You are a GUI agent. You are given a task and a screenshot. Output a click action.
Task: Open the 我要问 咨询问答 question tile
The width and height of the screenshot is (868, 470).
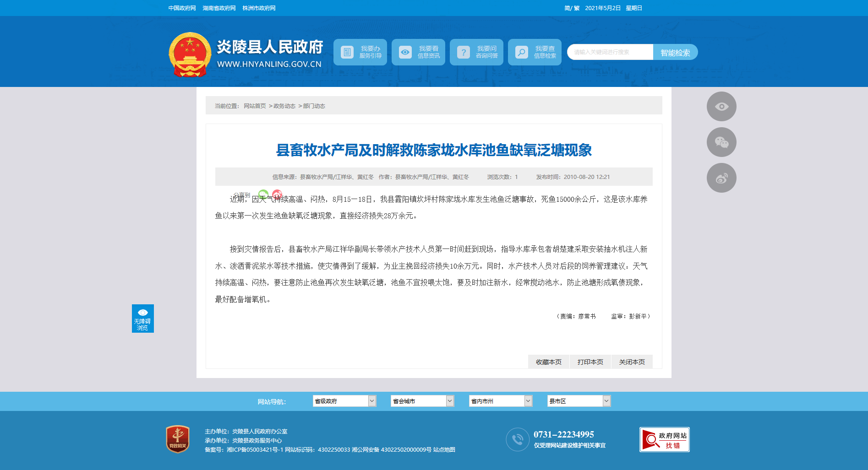point(476,52)
